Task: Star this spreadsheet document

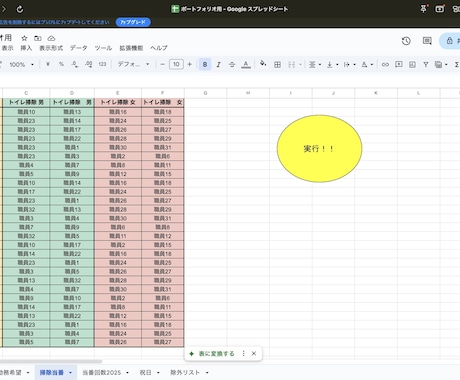Action: click(24, 38)
